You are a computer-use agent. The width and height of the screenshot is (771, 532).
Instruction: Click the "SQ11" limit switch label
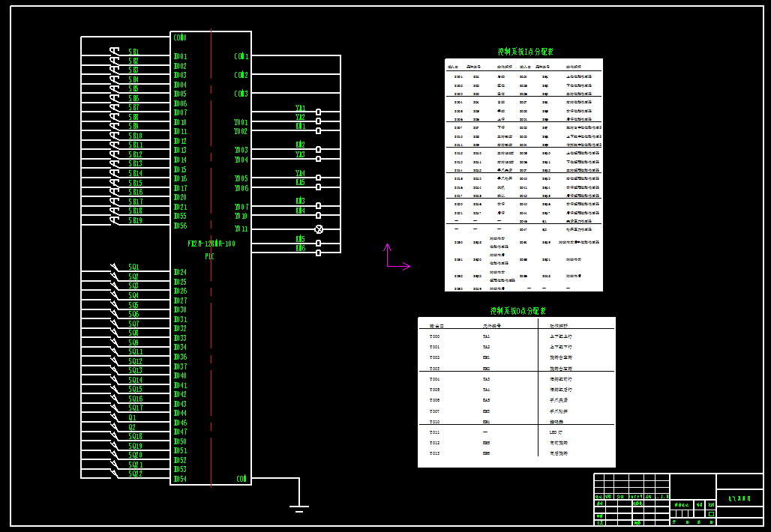tap(136, 352)
